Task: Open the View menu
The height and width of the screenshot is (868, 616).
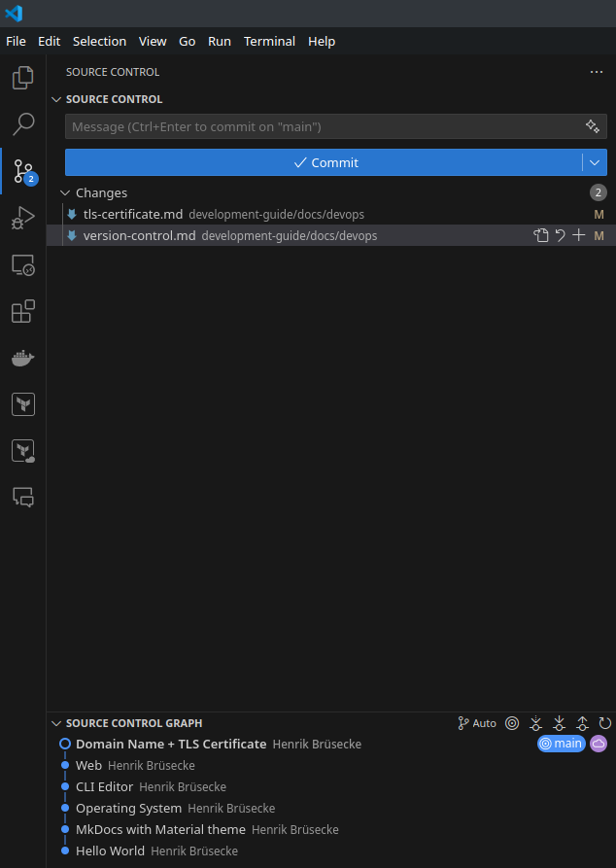Action: (153, 42)
